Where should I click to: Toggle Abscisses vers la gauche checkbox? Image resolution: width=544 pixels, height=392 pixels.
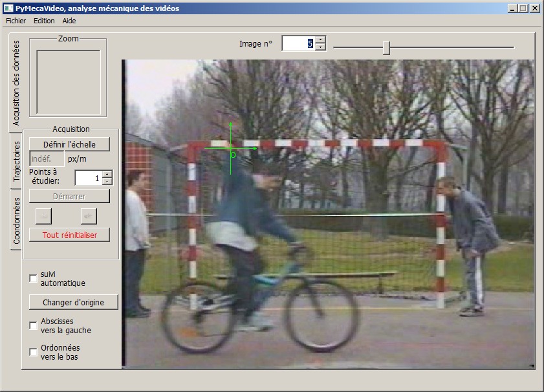(x=34, y=325)
